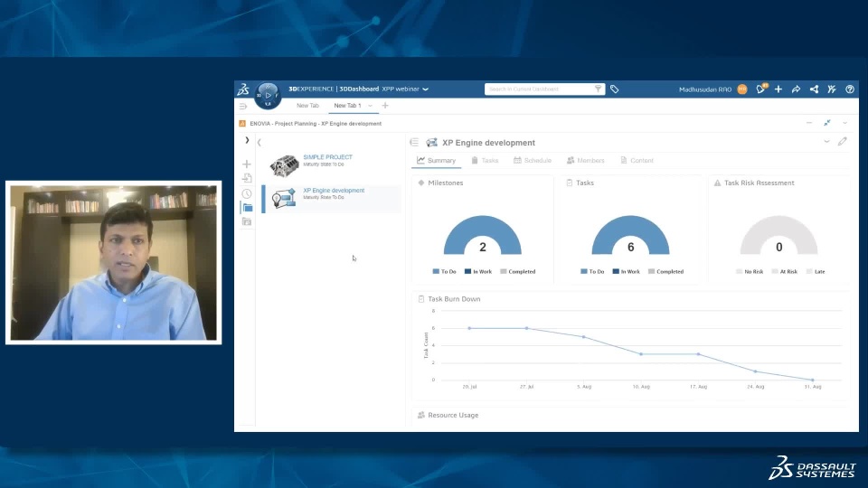
Task: Open the Collaboration network icon
Action: (814, 89)
